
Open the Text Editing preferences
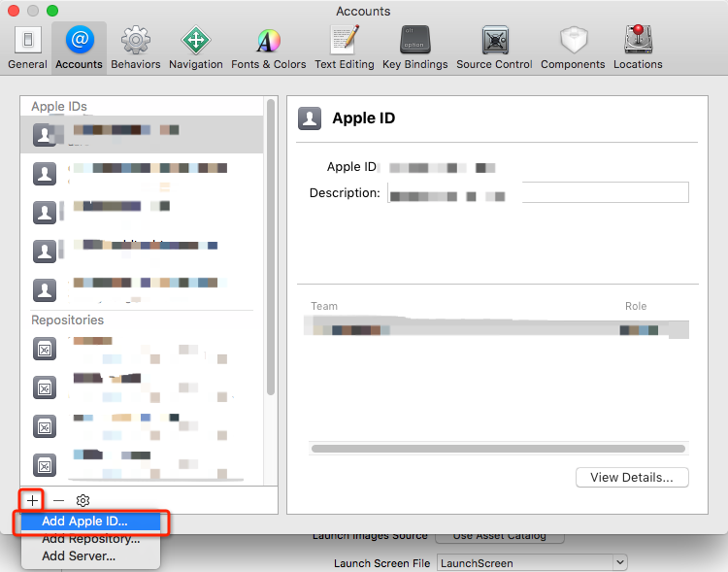coord(344,47)
